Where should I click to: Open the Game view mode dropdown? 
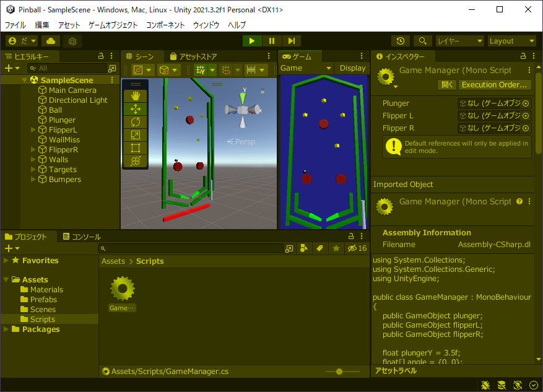click(x=306, y=68)
